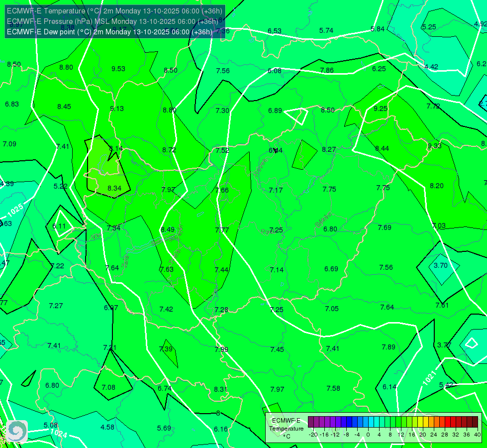This screenshot has width=487, height=448.
Task: Click the 1025 isobar label
Action: (x=15, y=211)
